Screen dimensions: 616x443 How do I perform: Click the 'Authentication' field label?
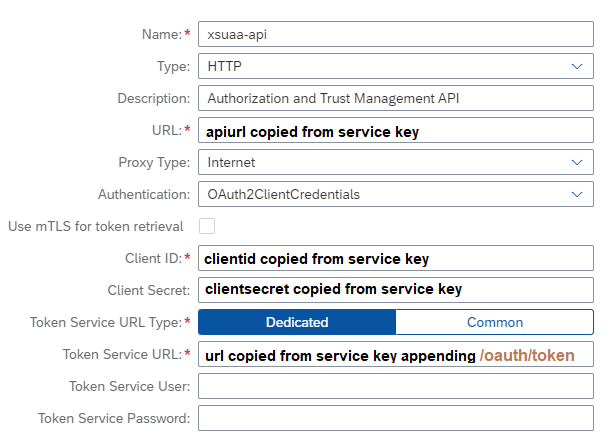(x=143, y=194)
